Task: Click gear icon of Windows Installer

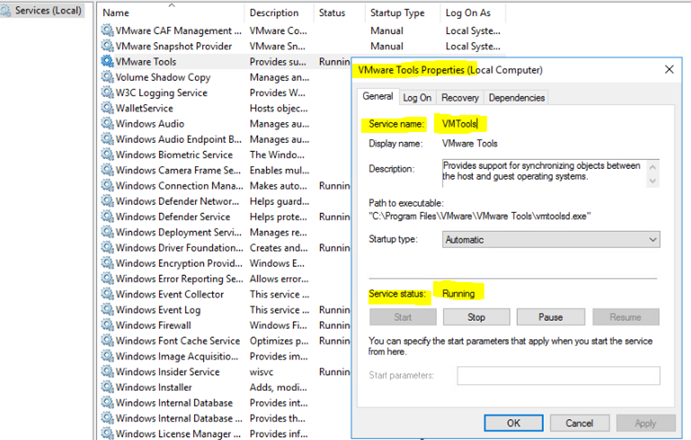Action: pyautogui.click(x=107, y=387)
